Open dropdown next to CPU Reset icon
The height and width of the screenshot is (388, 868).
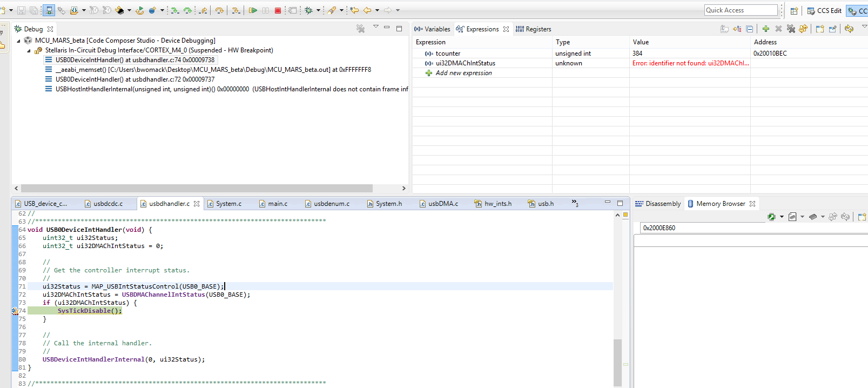pyautogui.click(x=129, y=10)
